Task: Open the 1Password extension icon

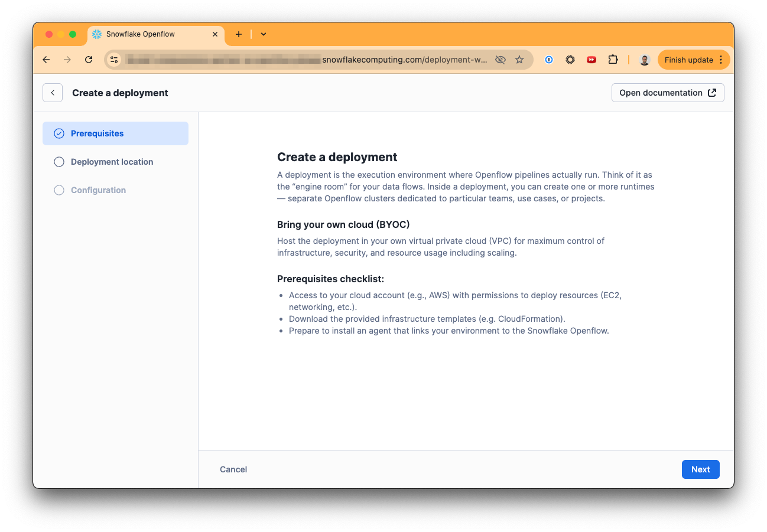Action: tap(549, 60)
